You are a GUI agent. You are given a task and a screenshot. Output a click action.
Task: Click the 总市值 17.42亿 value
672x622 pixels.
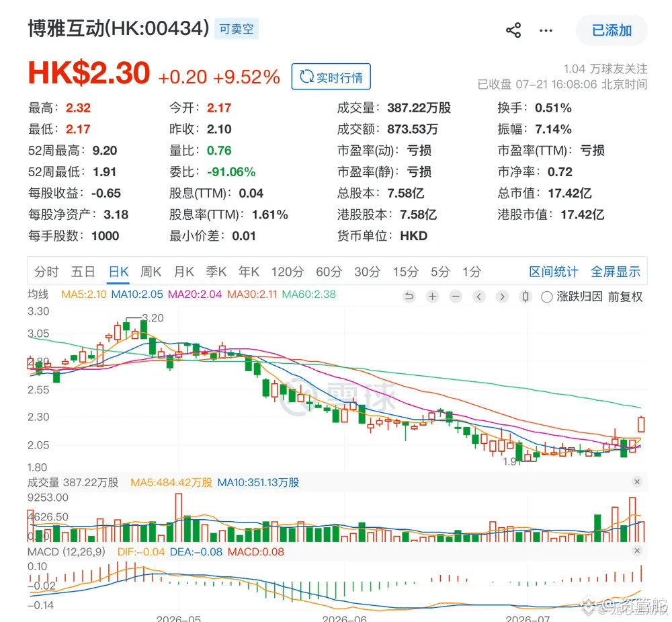pyautogui.click(x=570, y=193)
